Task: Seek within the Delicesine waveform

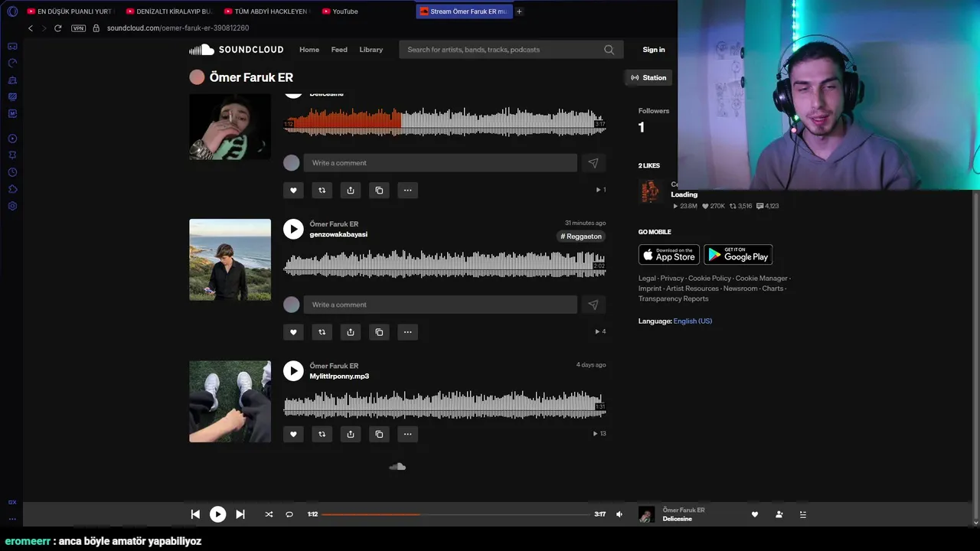Action: tap(445, 122)
